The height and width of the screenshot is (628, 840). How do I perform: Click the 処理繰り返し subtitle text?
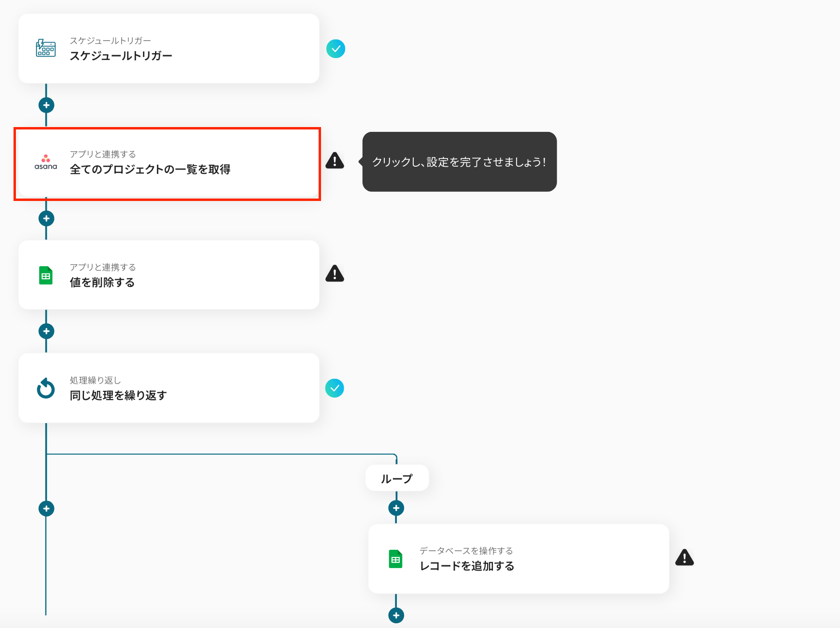click(x=95, y=380)
